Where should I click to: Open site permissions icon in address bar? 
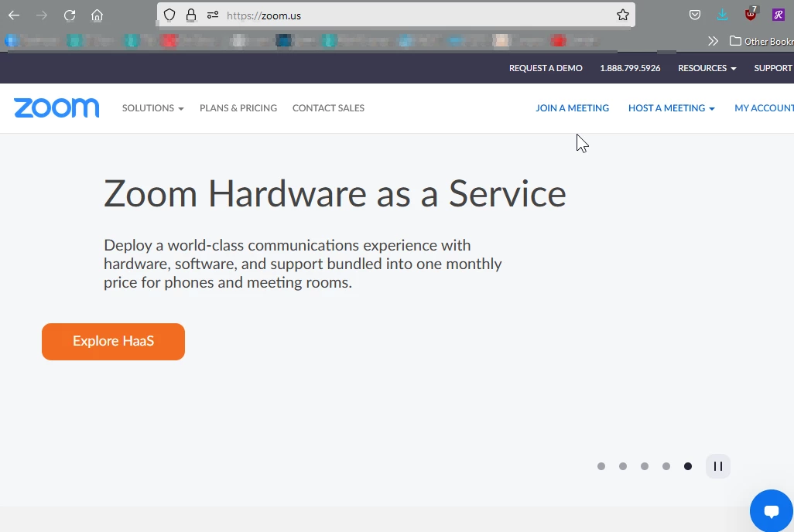(x=213, y=15)
